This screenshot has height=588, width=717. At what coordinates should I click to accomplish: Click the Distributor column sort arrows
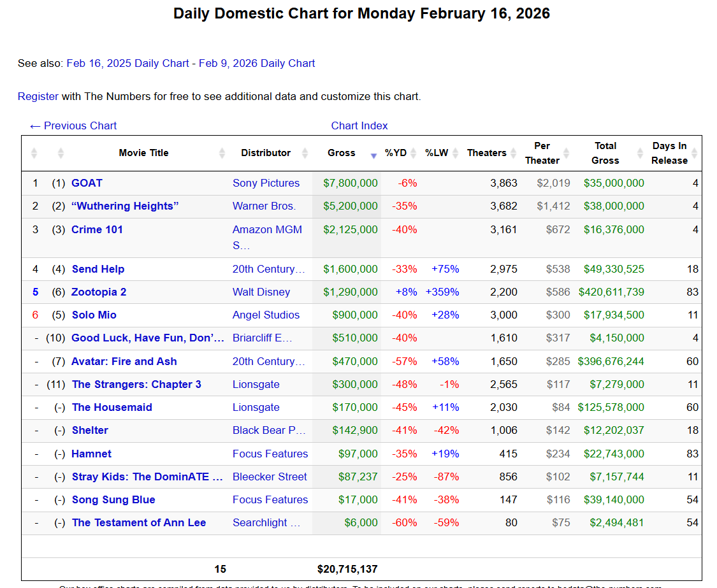tap(305, 154)
